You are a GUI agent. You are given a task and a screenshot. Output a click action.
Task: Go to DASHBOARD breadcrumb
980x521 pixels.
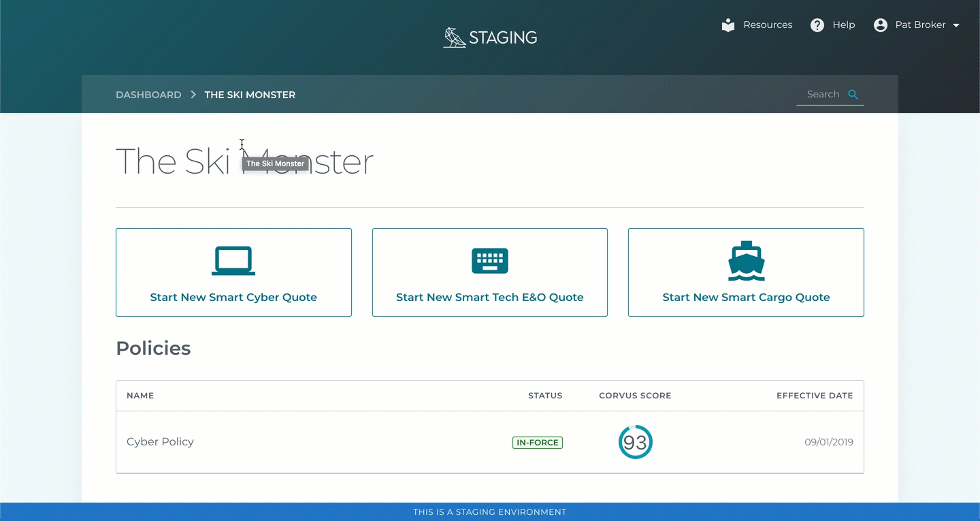click(148, 95)
